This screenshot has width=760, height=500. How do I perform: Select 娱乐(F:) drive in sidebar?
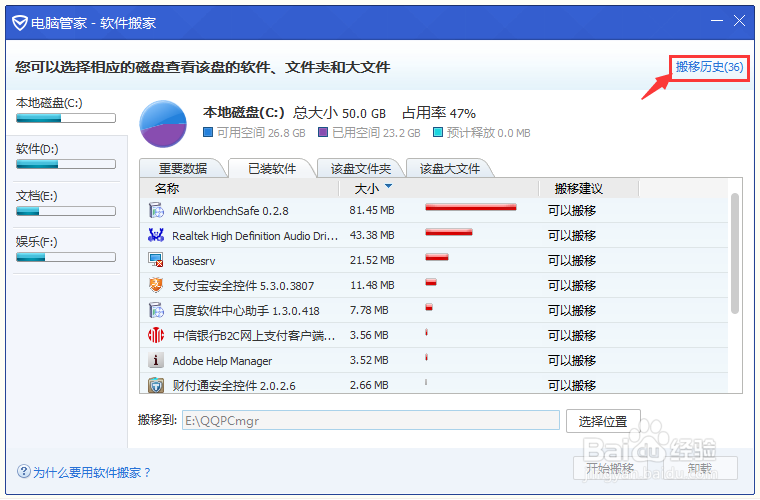click(66, 250)
